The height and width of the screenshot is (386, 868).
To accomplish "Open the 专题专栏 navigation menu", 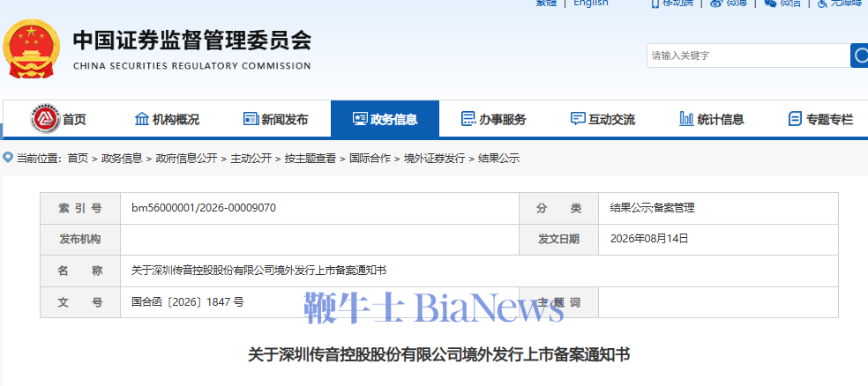I will pos(821,119).
